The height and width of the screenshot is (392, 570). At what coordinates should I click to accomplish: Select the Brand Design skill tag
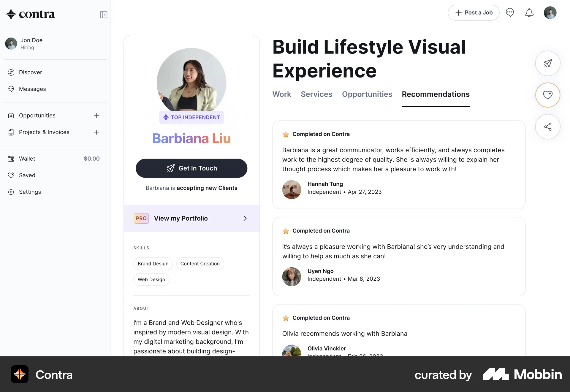tap(153, 263)
